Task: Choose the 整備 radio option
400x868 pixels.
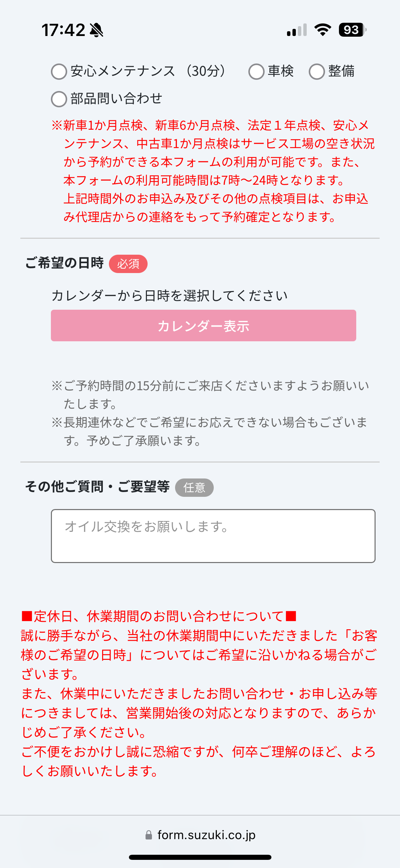Action: (x=317, y=72)
